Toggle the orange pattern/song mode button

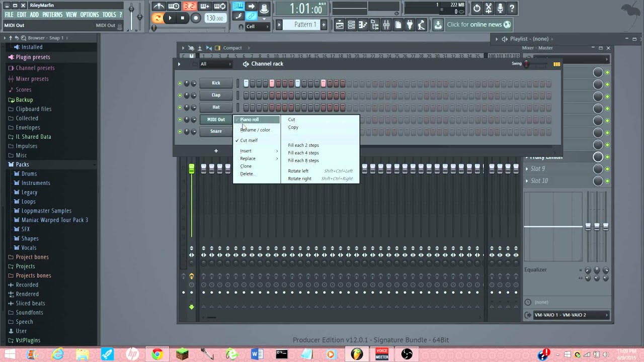[x=157, y=18]
